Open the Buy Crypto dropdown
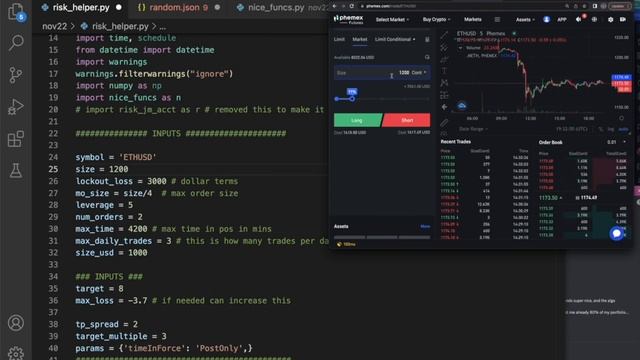The width and height of the screenshot is (640, 360). [x=436, y=20]
